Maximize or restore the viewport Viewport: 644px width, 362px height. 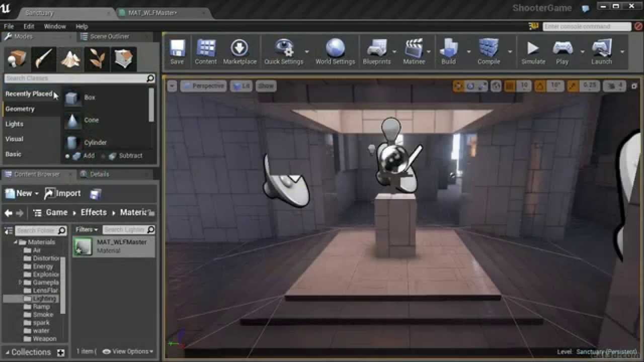point(634,86)
